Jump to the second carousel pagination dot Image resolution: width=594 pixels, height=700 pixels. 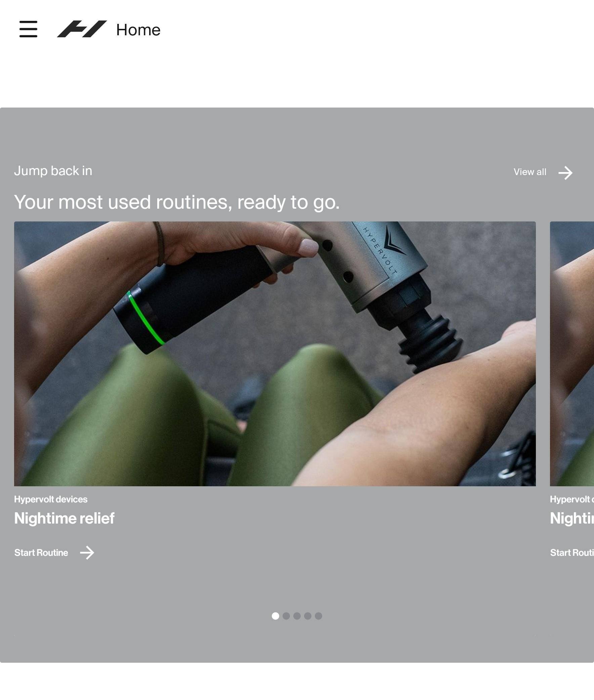coord(286,616)
